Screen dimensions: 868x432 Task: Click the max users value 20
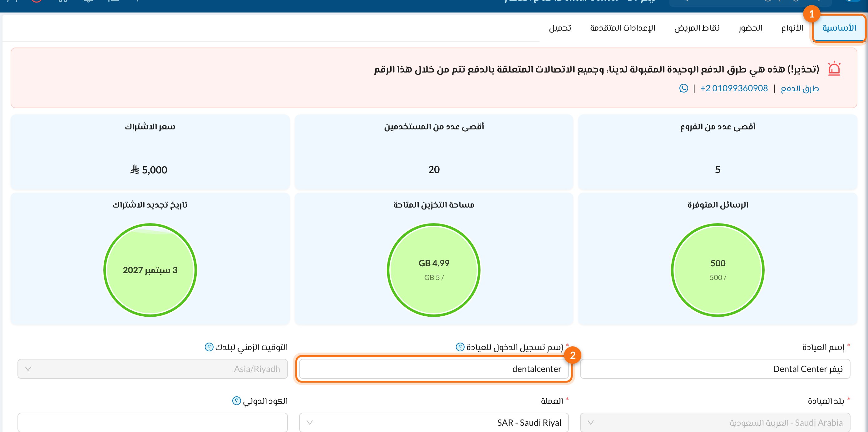(x=434, y=170)
